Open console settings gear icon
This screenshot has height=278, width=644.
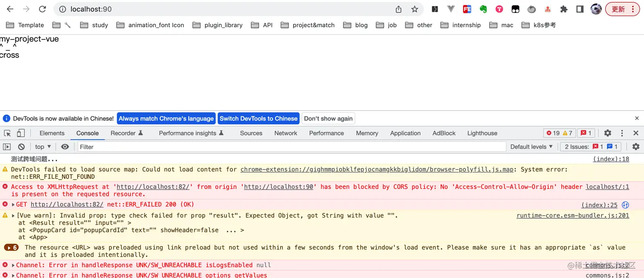click(x=636, y=147)
